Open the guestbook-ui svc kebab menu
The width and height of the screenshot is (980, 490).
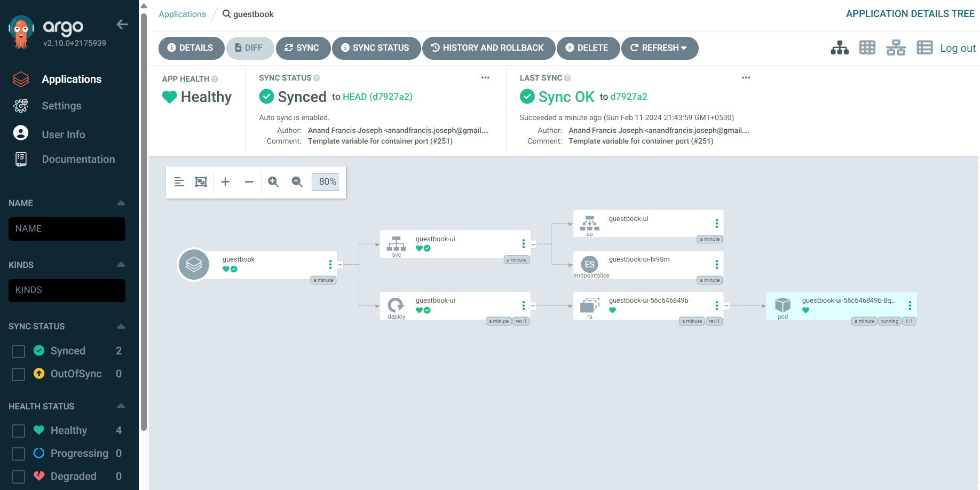pos(524,244)
